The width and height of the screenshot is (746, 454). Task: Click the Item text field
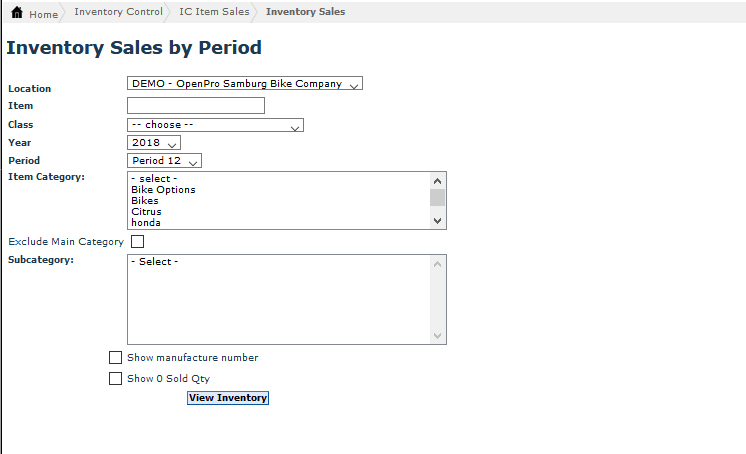click(x=196, y=106)
